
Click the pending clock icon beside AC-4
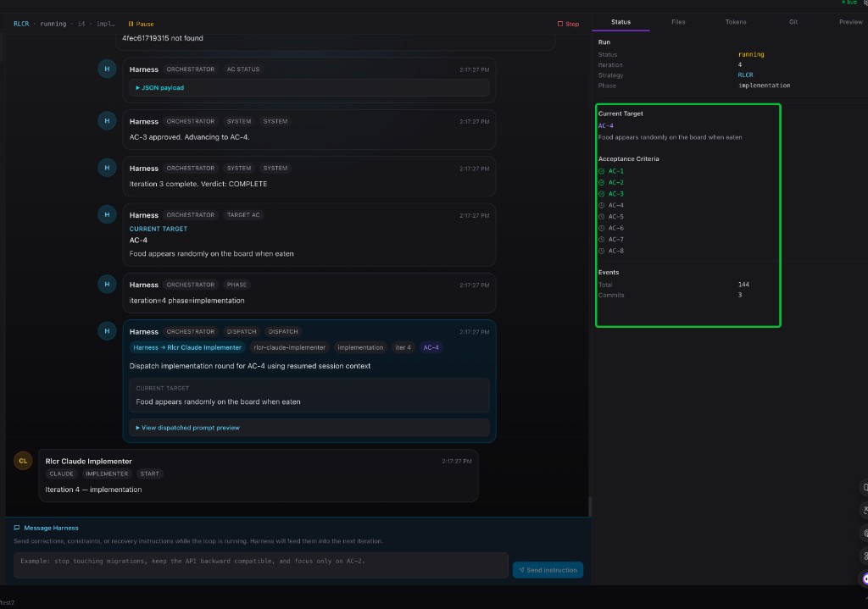coord(601,205)
